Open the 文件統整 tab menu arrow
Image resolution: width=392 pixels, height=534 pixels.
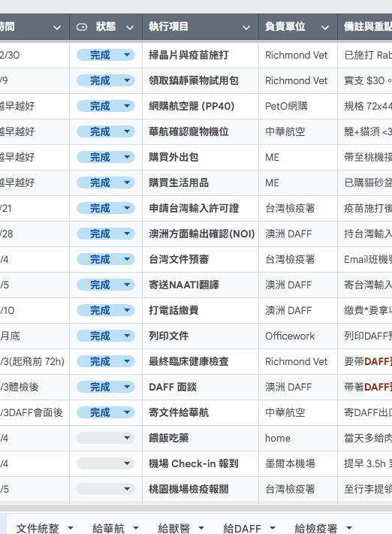point(71,528)
